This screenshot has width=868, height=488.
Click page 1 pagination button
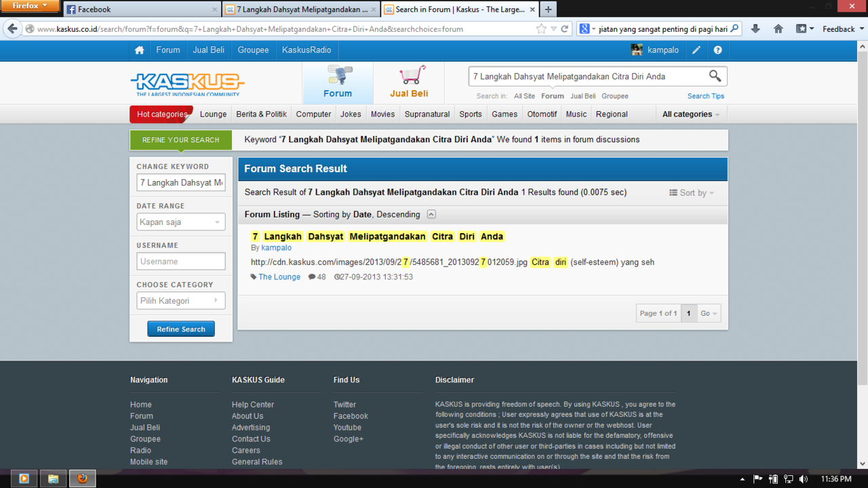[x=688, y=313]
